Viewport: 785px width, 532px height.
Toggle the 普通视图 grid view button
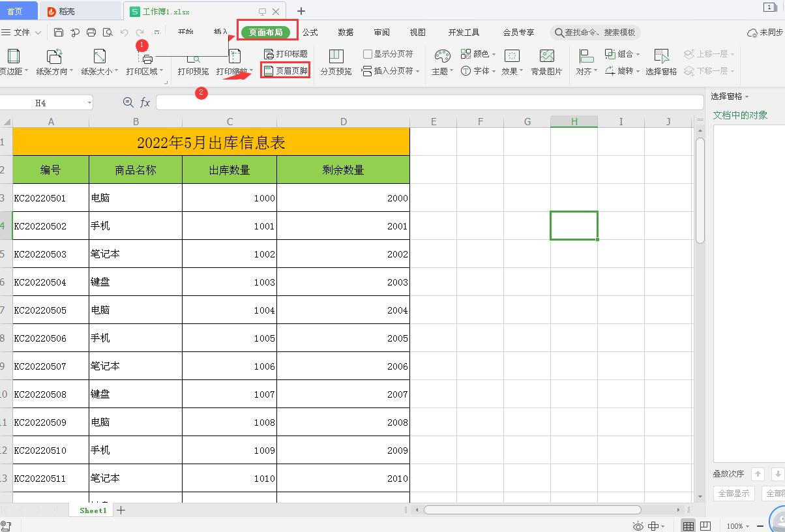(x=689, y=525)
